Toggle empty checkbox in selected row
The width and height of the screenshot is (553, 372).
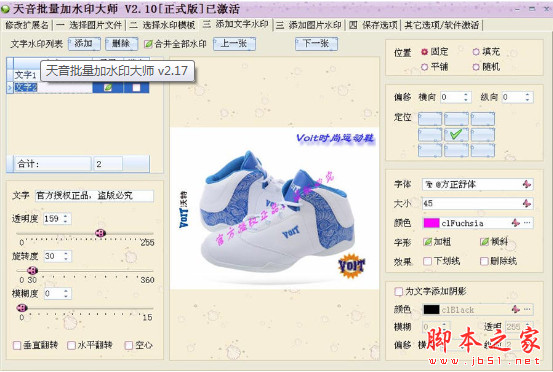click(136, 87)
